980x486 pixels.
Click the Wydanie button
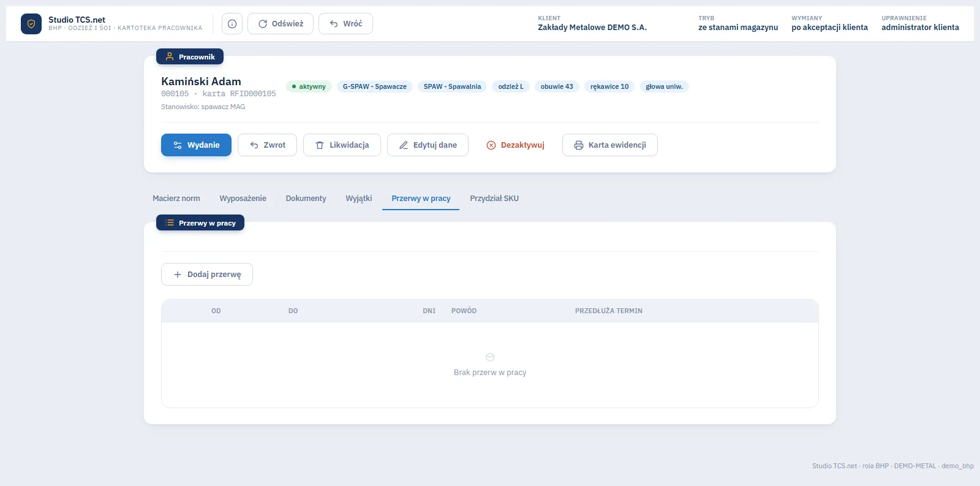[x=196, y=145]
